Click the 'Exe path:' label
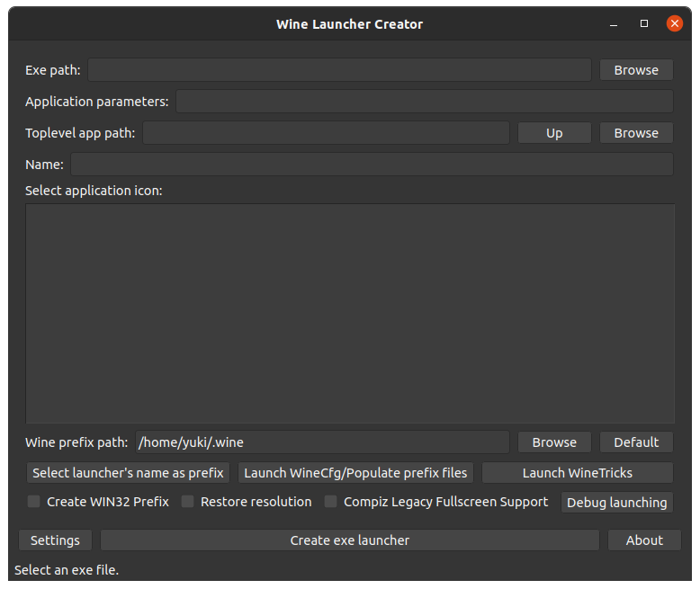This screenshot has height=589, width=700. (x=53, y=70)
